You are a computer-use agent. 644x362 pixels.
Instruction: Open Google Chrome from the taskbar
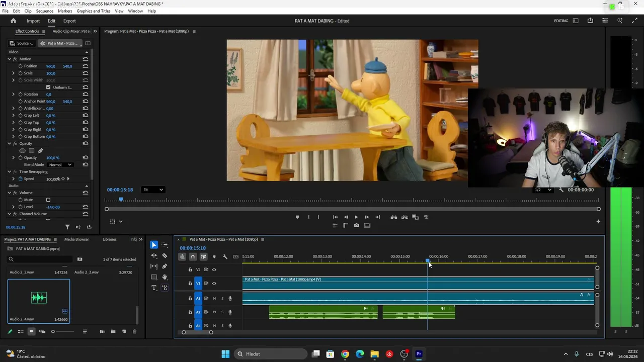(345, 354)
